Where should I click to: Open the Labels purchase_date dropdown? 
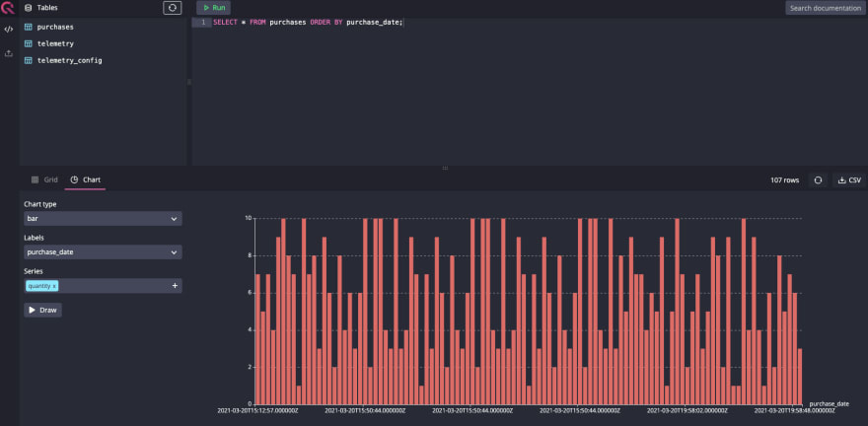click(x=103, y=251)
